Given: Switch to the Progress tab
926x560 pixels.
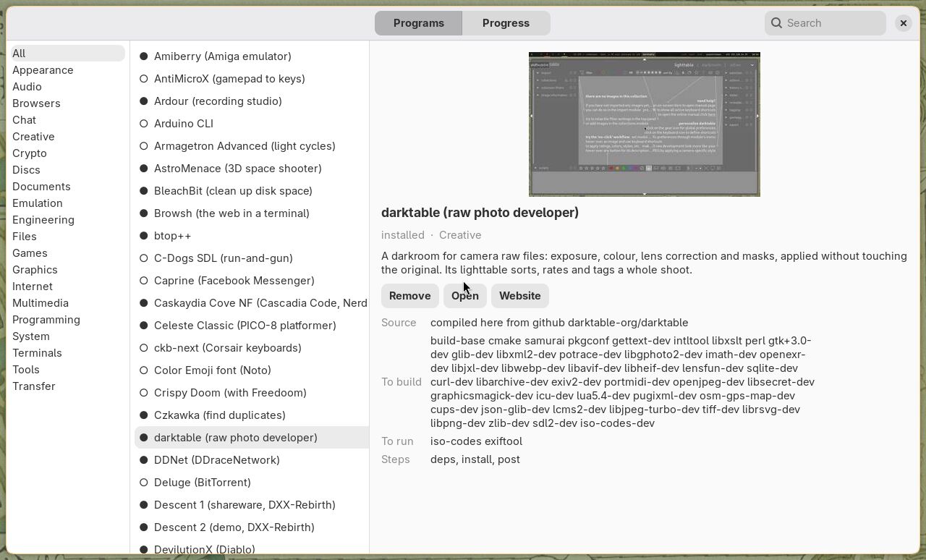Looking at the screenshot, I should [506, 23].
